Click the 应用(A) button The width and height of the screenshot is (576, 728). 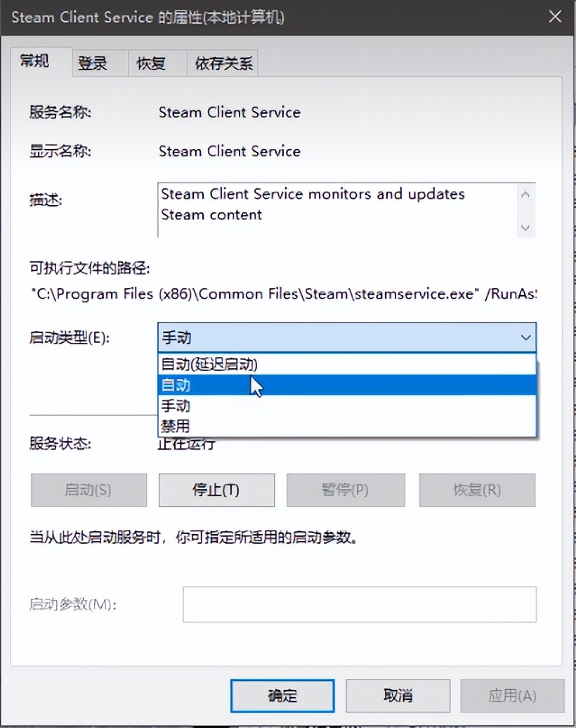tap(512, 696)
